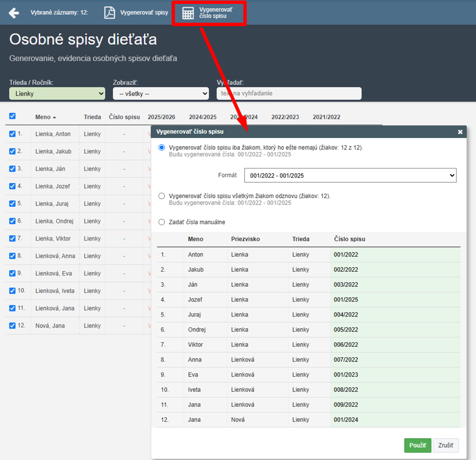Open the Trieda / Ročník Lienky dropdown
The width and height of the screenshot is (476, 460).
coord(57,93)
